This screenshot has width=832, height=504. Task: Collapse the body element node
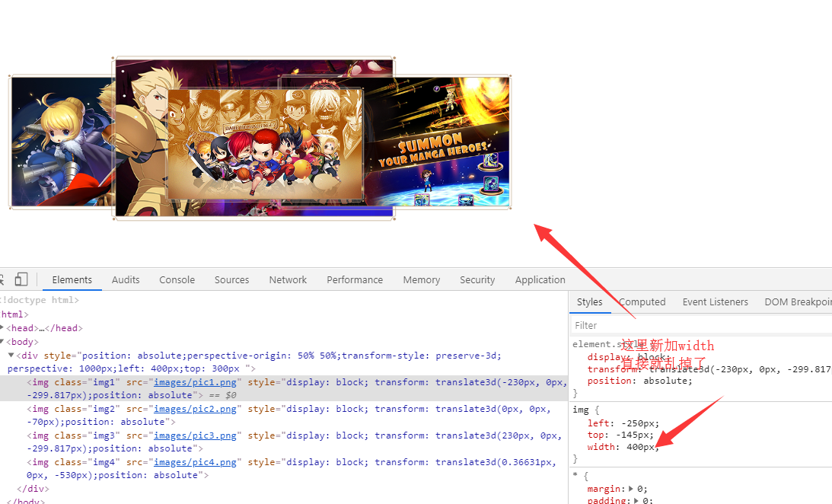coord(2,342)
